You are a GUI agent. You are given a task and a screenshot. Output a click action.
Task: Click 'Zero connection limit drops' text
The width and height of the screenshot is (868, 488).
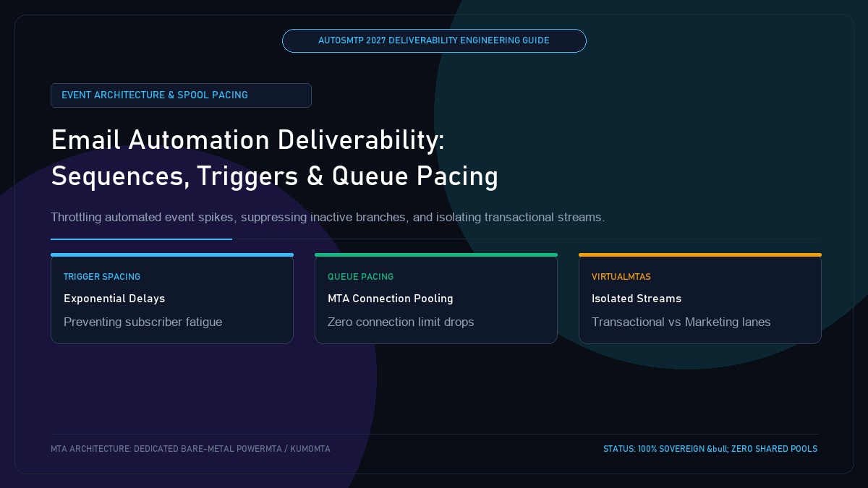tap(401, 322)
